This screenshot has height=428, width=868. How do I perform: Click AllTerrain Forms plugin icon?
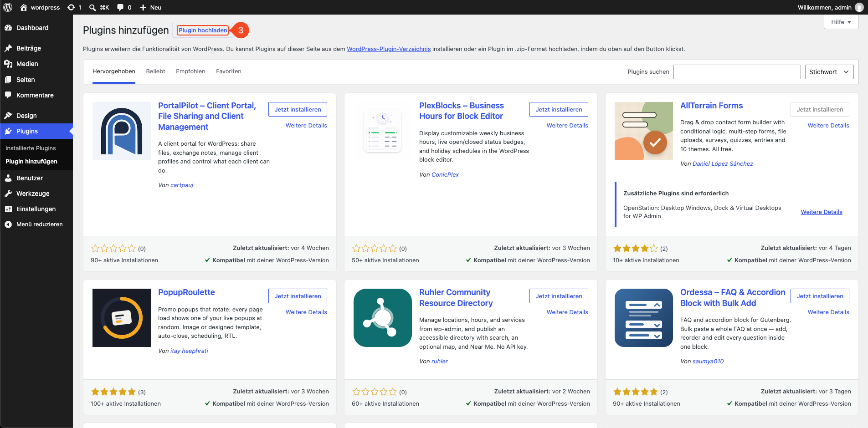click(x=644, y=131)
